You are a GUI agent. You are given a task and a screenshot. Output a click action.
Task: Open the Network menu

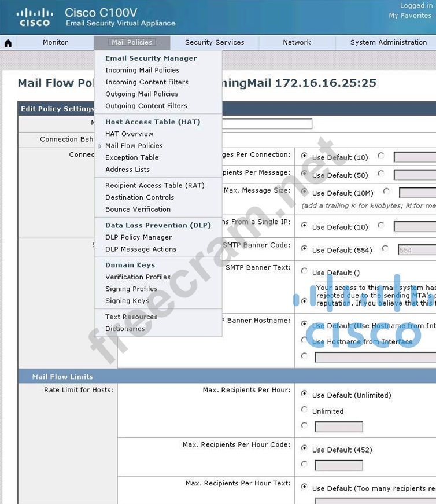[x=297, y=42]
